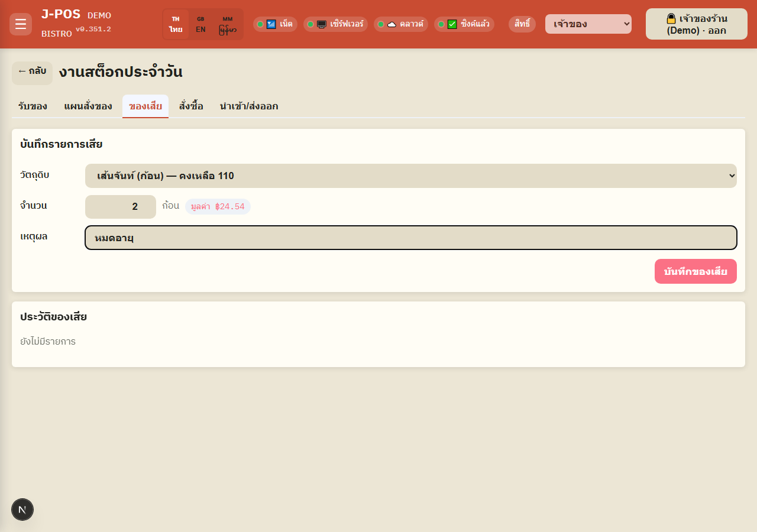
Task: Click the ซิงค์แล้ว sync status pill
Action: pyautogui.click(x=464, y=24)
